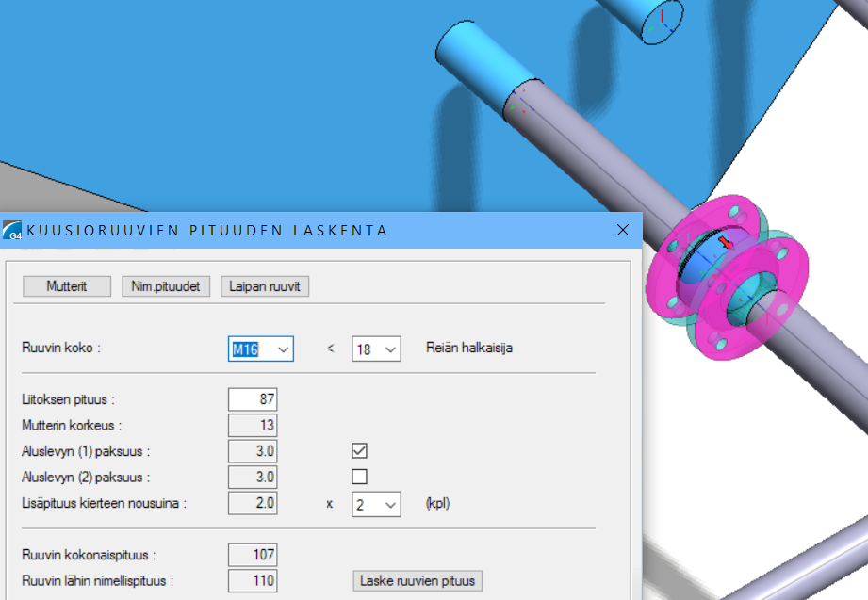Click the Aluslevyn (2) paksuus value field
The image size is (868, 600).
[x=253, y=477]
